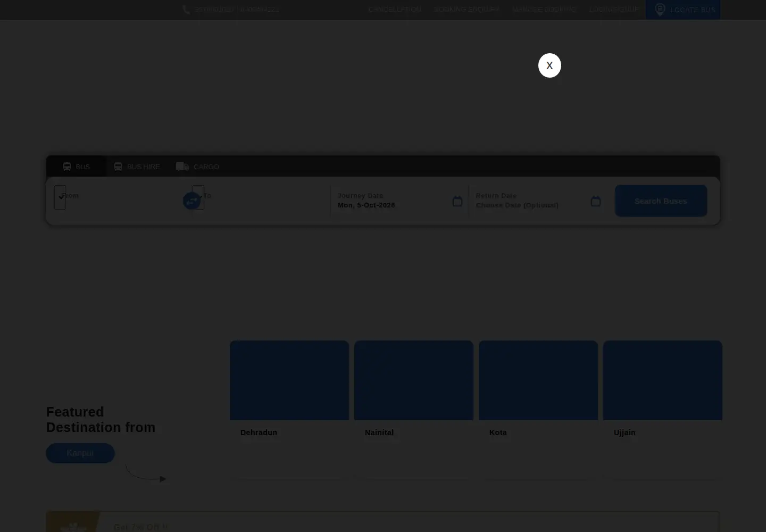Click the Choose Date (Optional) return field
This screenshot has height=532, width=766.
517,205
